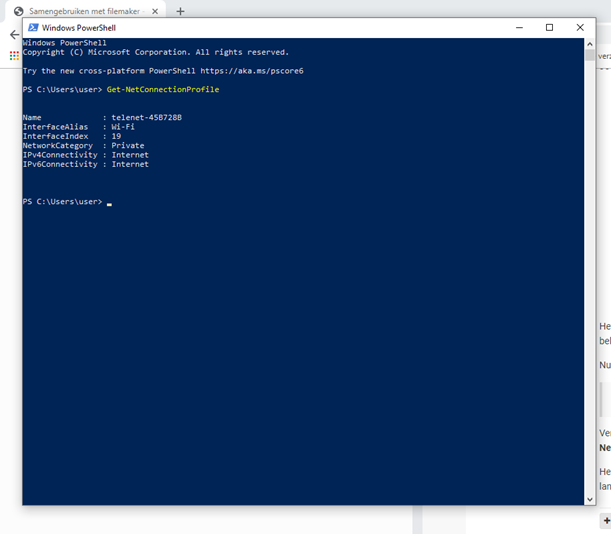Click the 'Name' property label
Viewport: 611px width, 534px height.
click(x=32, y=118)
